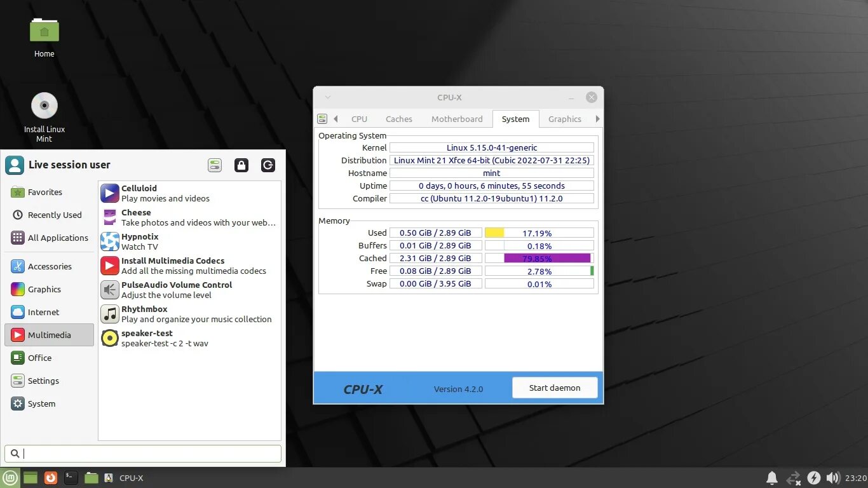
Task: Click the Live session user avatar icon
Action: pos(15,165)
